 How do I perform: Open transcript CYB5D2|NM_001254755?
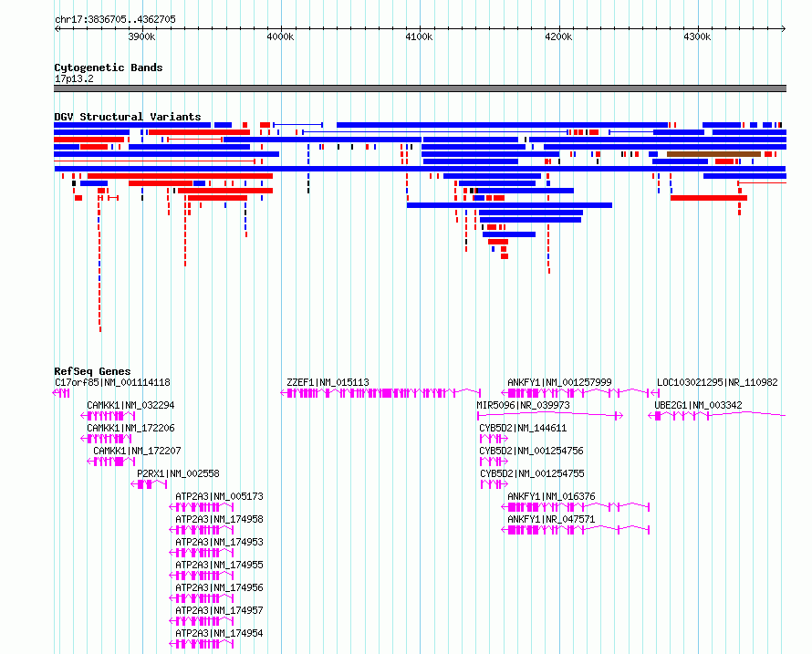pyautogui.click(x=532, y=473)
